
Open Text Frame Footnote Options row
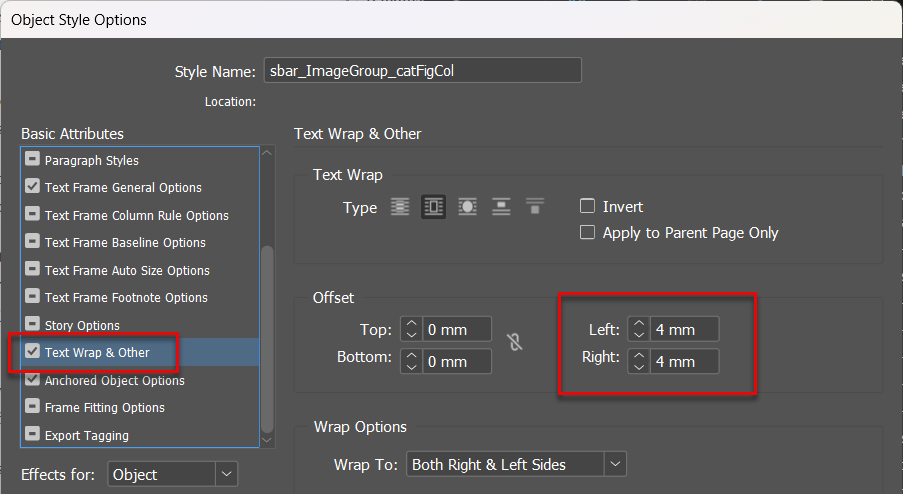tap(140, 297)
